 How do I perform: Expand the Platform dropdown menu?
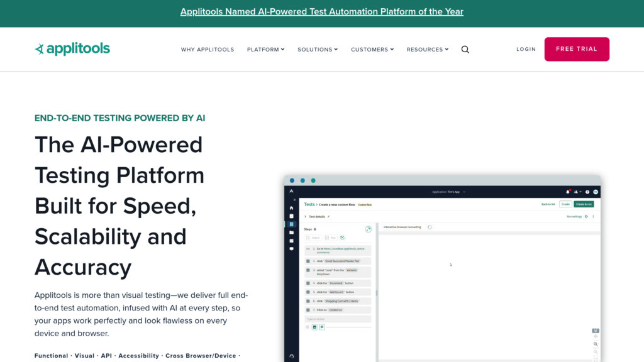(265, 50)
